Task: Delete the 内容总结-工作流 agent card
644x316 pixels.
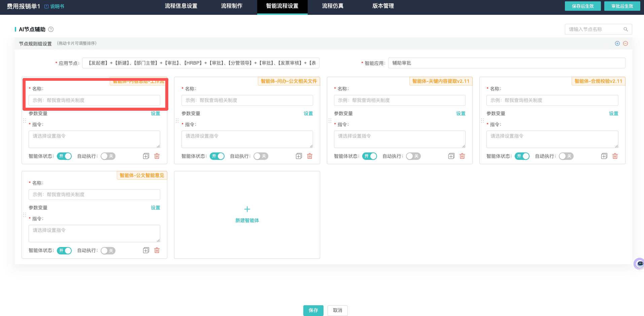Action: tap(157, 156)
